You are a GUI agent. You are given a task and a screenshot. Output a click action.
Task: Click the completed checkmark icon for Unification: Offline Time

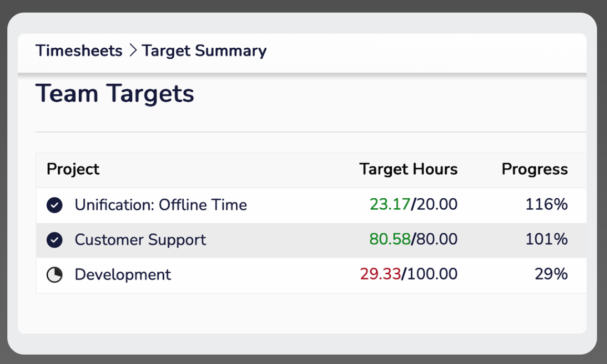tap(55, 205)
